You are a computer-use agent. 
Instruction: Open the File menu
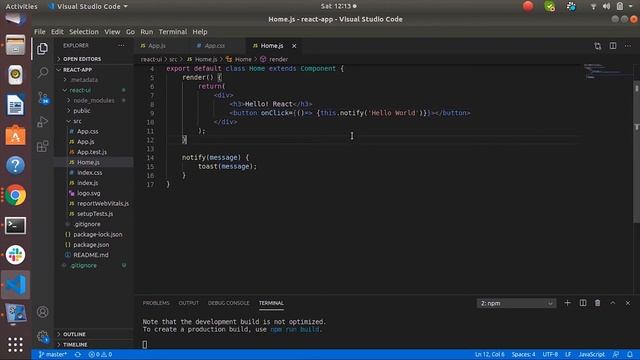click(x=40, y=31)
